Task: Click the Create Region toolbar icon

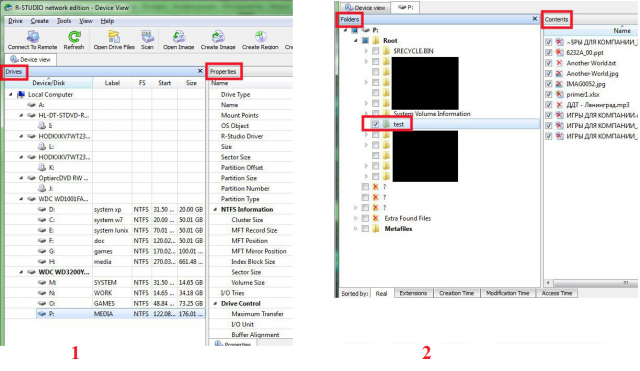Action: 260,37
